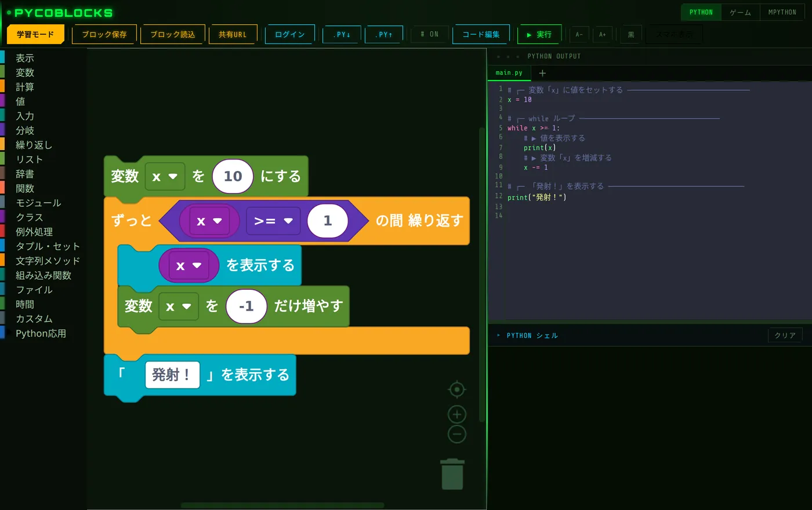The image size is (812, 510).
Task: Center the workspace with the crosshair icon
Action: [x=457, y=389]
